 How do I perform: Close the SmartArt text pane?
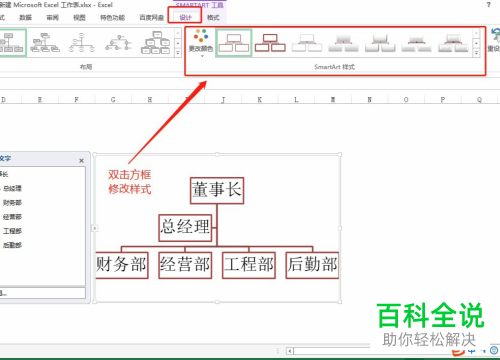(x=81, y=161)
